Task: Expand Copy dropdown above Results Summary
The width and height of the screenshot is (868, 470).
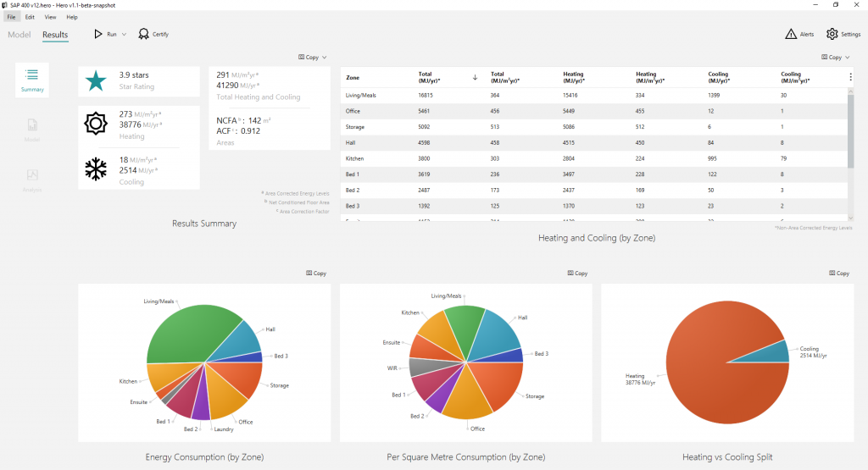Action: 325,58
